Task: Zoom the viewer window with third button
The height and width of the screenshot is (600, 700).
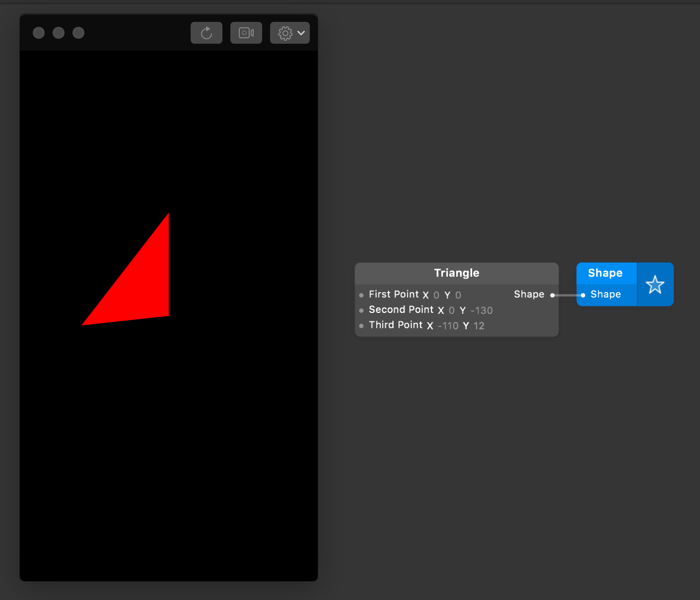Action: (78, 33)
